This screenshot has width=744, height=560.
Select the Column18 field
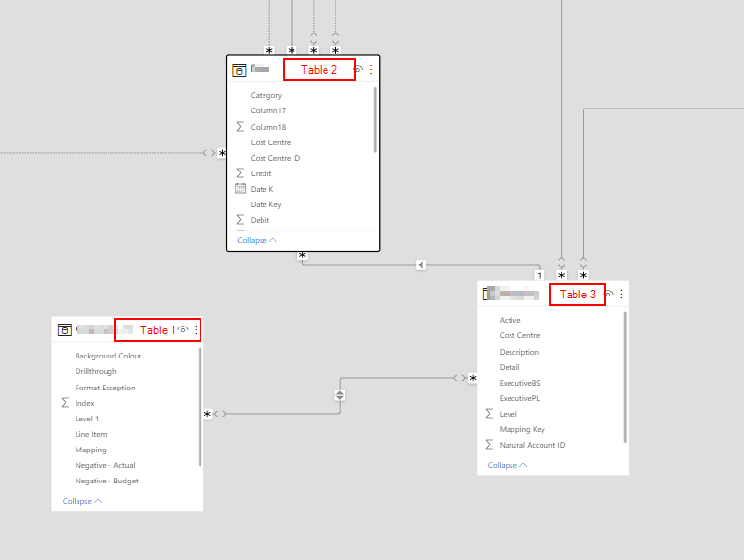(268, 127)
